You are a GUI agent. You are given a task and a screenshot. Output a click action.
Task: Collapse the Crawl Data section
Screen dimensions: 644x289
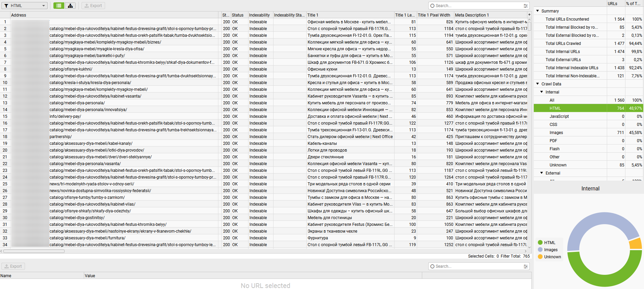click(x=538, y=84)
